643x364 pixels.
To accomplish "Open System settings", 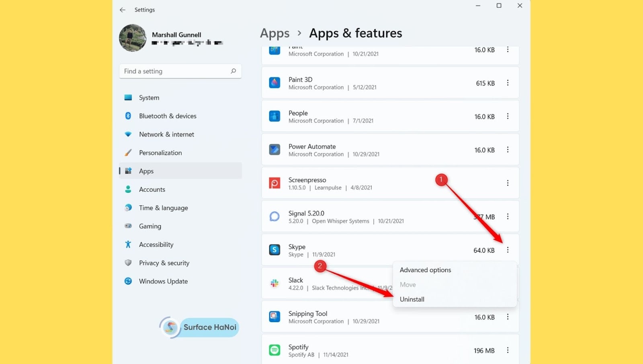I will coord(180,98).
